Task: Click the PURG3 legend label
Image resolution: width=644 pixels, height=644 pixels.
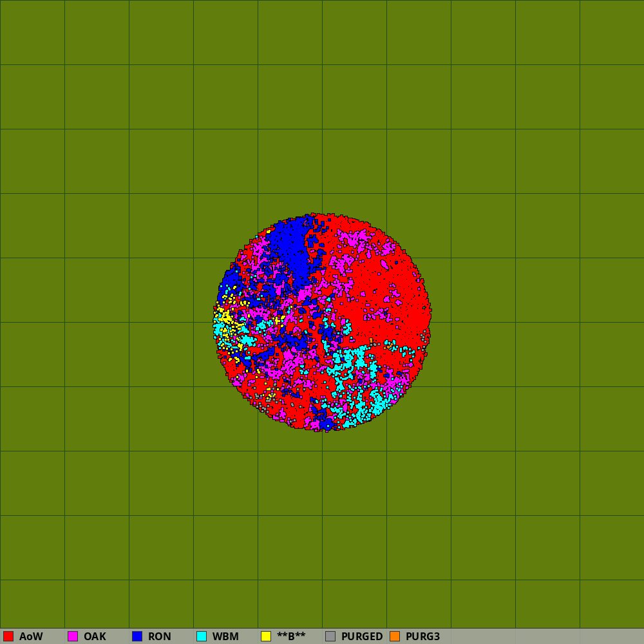Action: [x=422, y=636]
